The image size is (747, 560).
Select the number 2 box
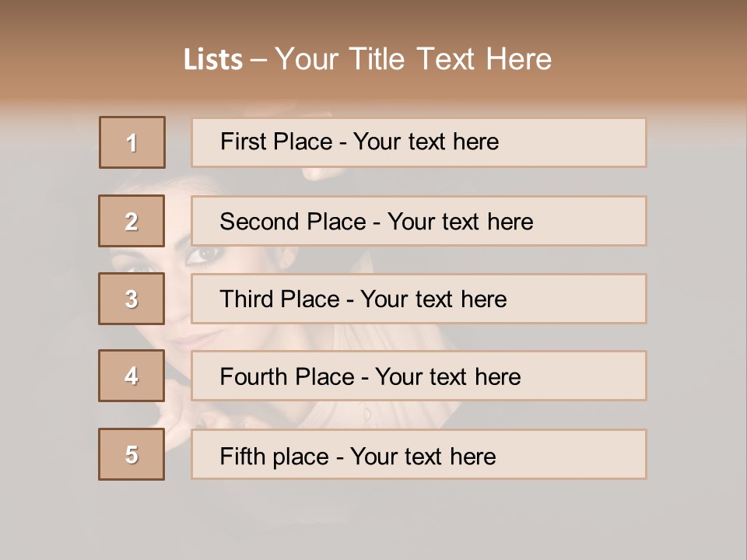pos(132,221)
